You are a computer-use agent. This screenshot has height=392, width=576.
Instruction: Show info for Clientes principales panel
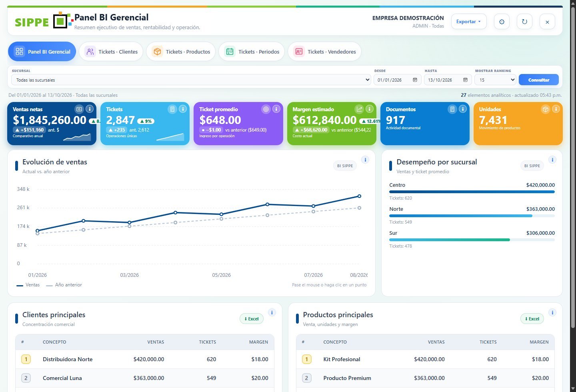(x=272, y=312)
